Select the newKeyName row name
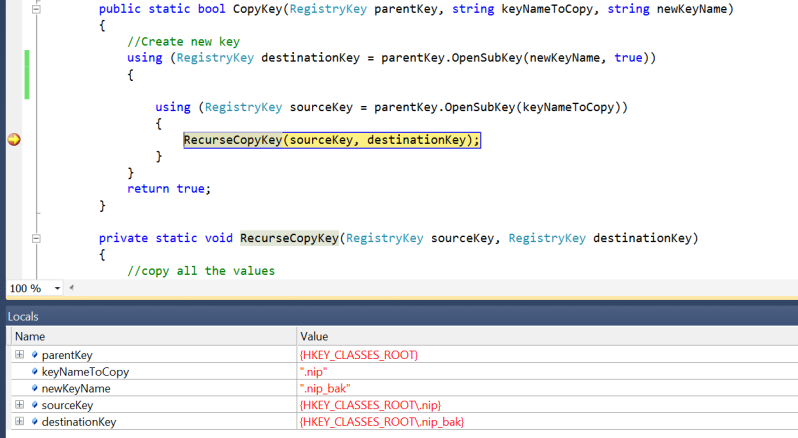This screenshot has width=798, height=438. pos(76,389)
